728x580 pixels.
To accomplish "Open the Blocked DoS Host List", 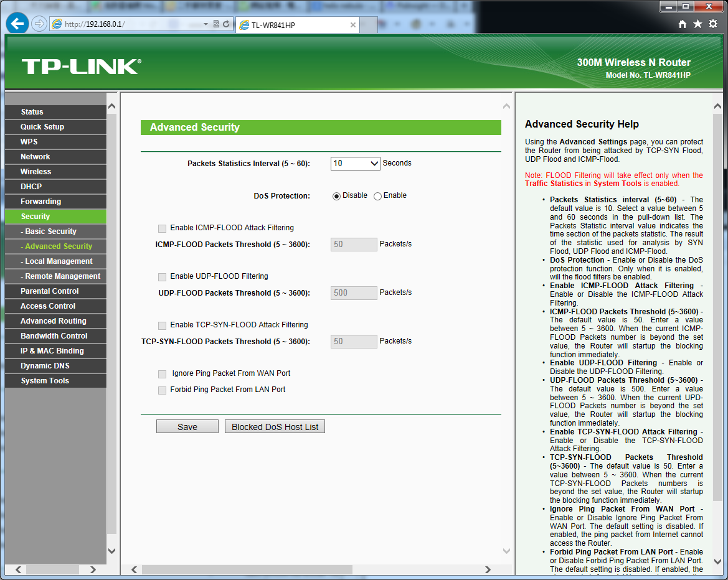I will click(275, 427).
